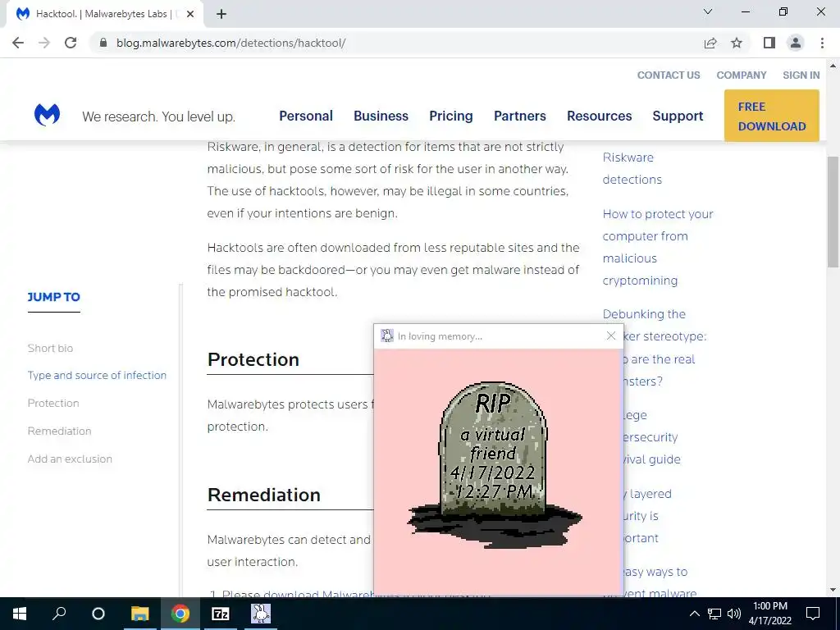Open File Explorer from the taskbar
This screenshot has width=840, height=630.
139,614
